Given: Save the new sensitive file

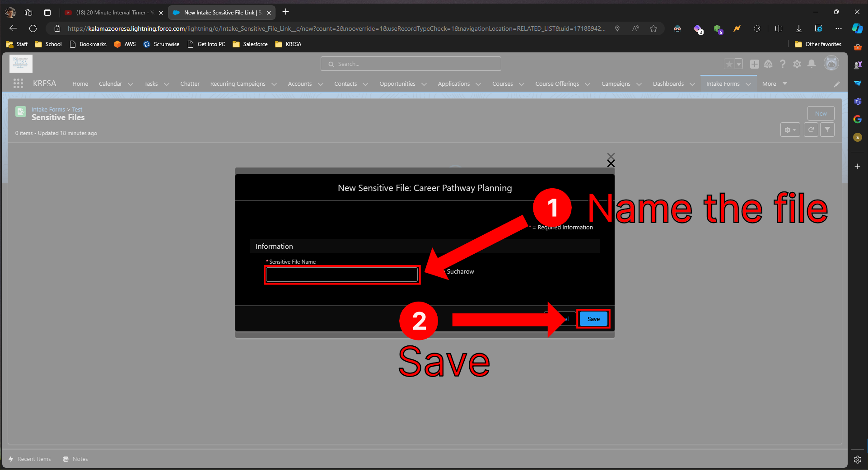Looking at the screenshot, I should click(593, 319).
